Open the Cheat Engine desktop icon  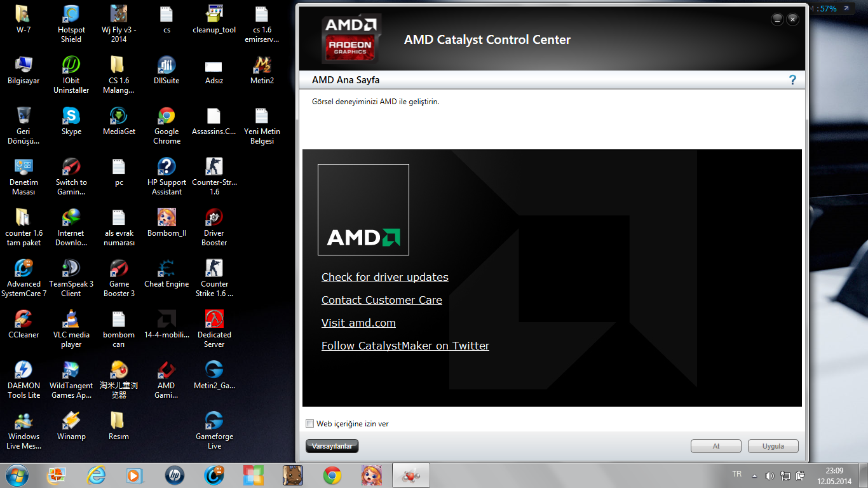click(x=166, y=269)
